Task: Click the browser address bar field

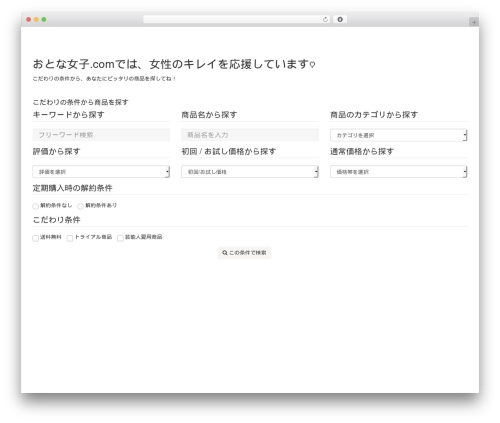Action: [x=237, y=19]
